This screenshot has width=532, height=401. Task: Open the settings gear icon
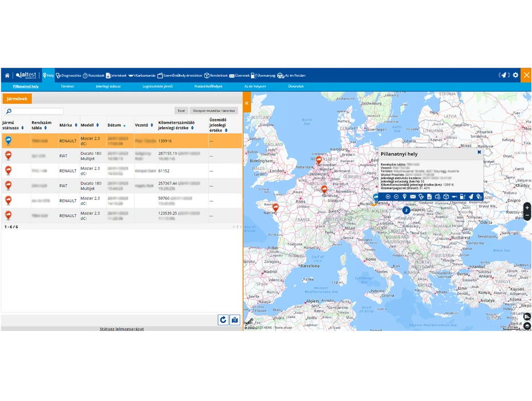point(515,75)
